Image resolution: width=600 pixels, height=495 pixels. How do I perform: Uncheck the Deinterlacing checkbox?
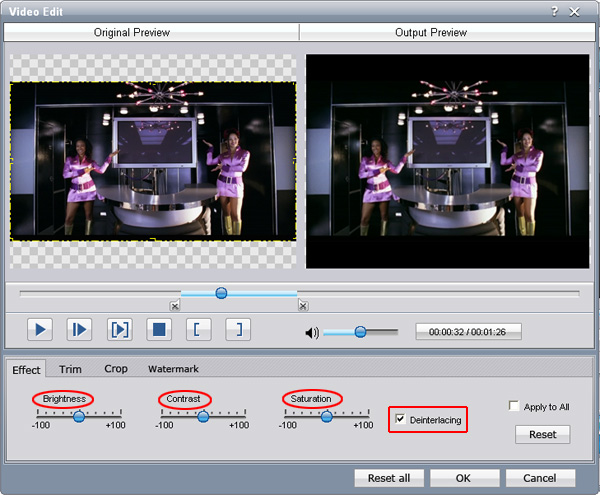[400, 419]
